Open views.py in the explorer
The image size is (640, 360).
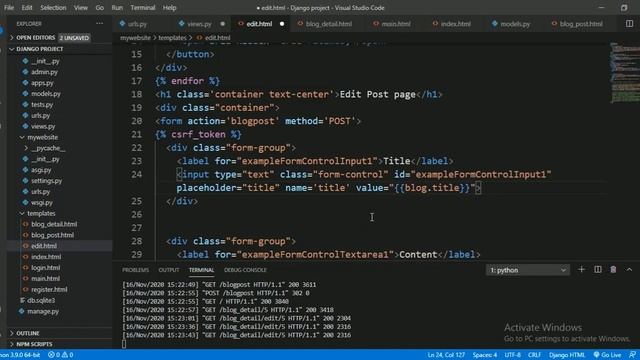[x=43, y=127]
